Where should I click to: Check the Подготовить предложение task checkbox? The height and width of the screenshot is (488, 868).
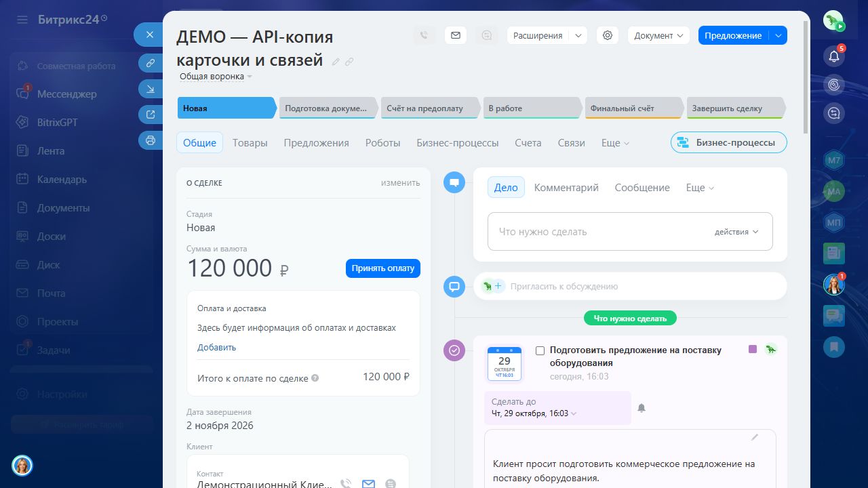540,350
